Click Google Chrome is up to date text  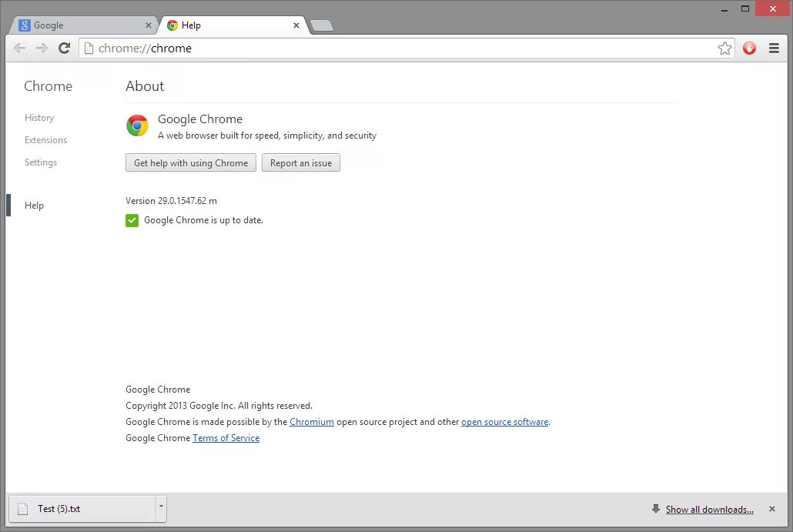203,220
